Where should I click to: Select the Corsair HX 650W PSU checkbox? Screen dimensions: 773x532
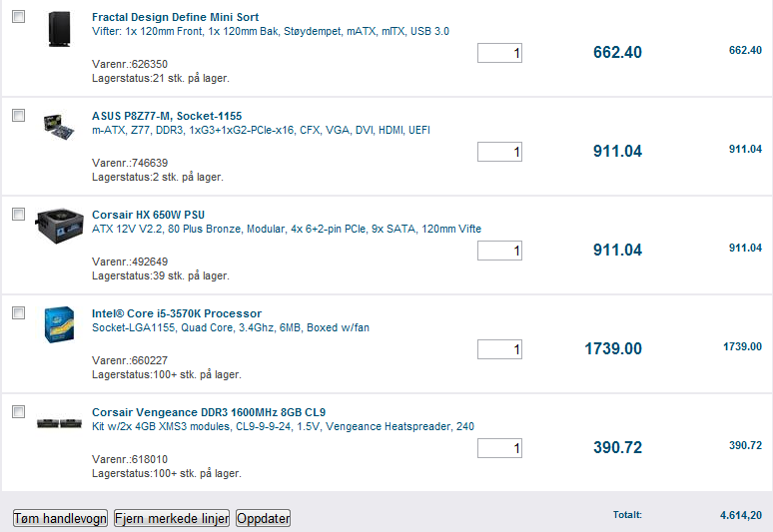(x=18, y=214)
